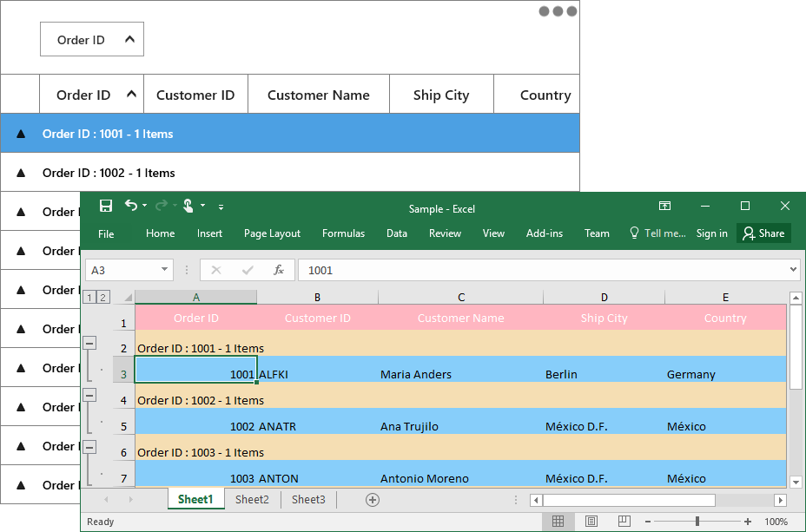Screen dimensions: 806x532
Task: Open Customize Quick Access Toolbar menu
Action: click(x=221, y=207)
